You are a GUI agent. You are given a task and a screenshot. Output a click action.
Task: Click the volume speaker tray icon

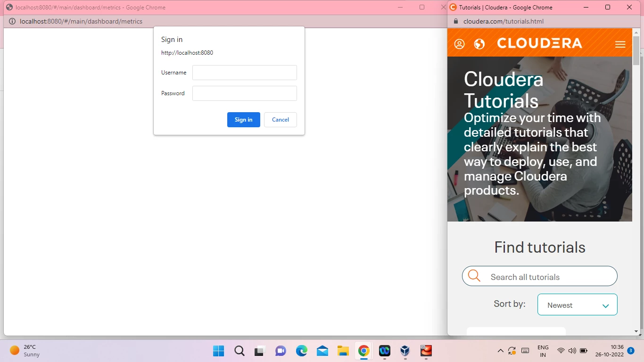[572, 351]
